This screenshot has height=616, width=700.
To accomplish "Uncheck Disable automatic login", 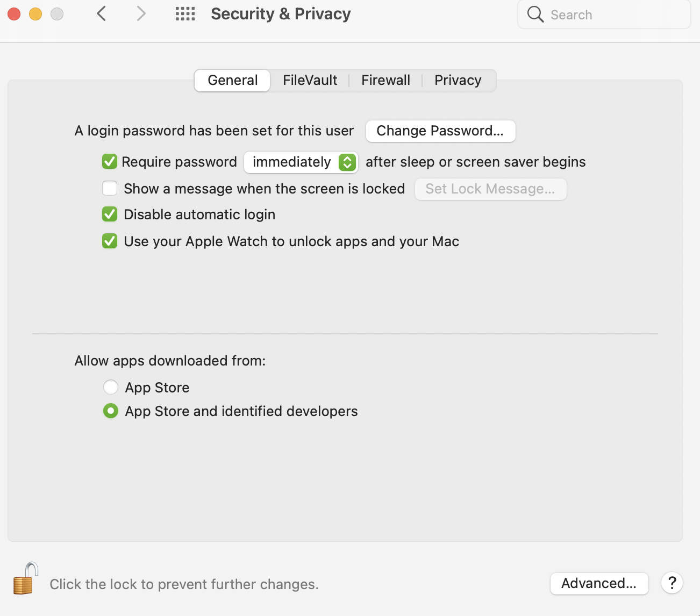I will tap(110, 214).
